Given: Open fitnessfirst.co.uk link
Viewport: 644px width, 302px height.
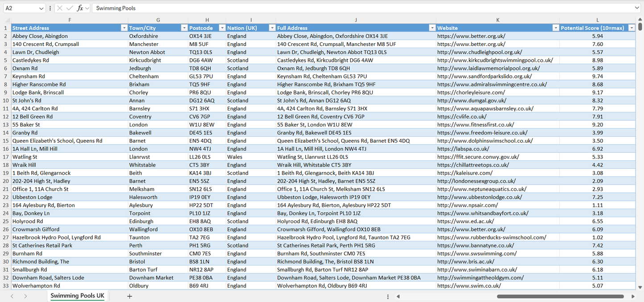Looking at the screenshot, I should click(x=476, y=125).
